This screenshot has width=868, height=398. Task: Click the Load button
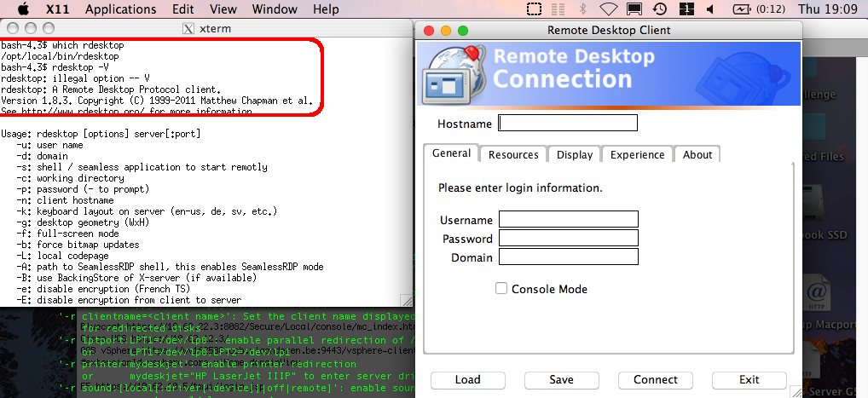click(468, 380)
